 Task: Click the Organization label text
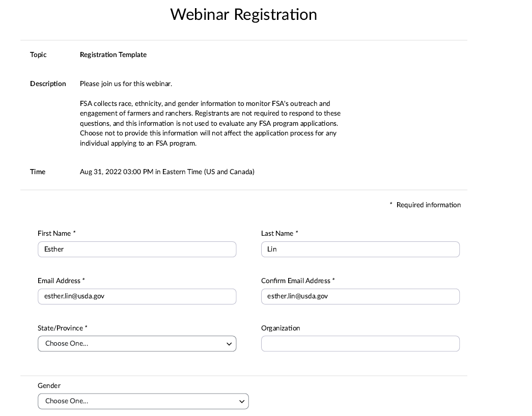point(281,328)
